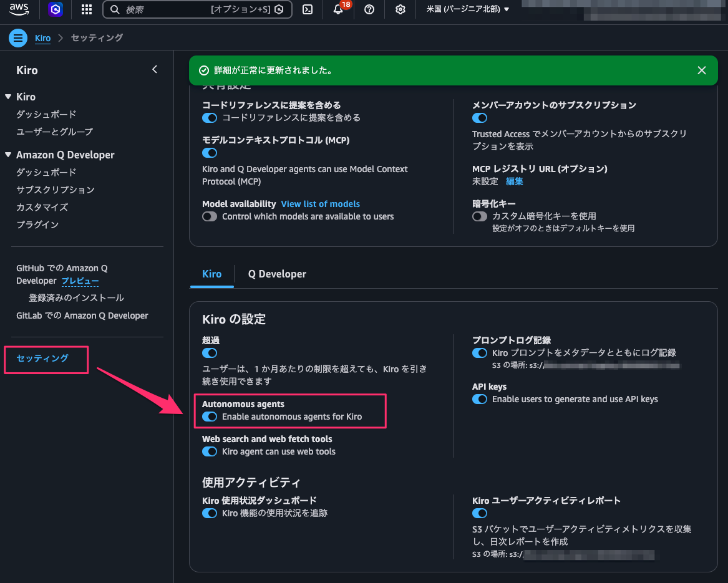Collapse the Amazon Q Developer tree section
Image resolution: width=728 pixels, height=583 pixels.
[x=8, y=155]
